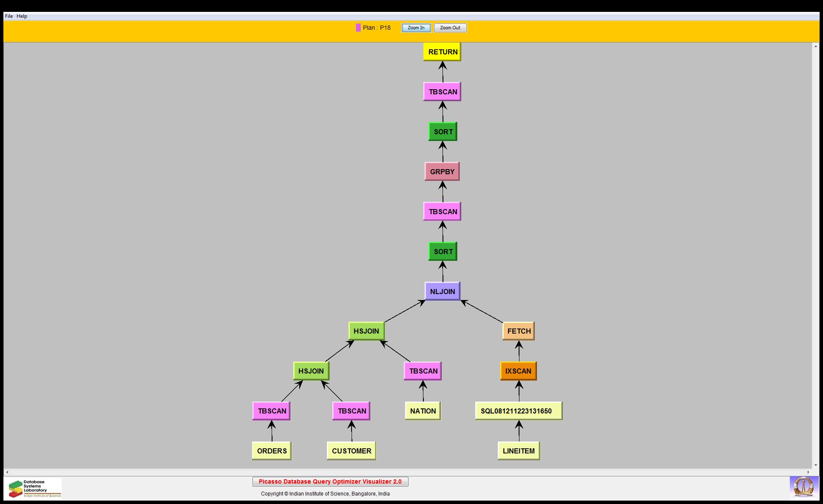This screenshot has height=504, width=823.
Task: Select the GRPBY operator node
Action: 442,172
